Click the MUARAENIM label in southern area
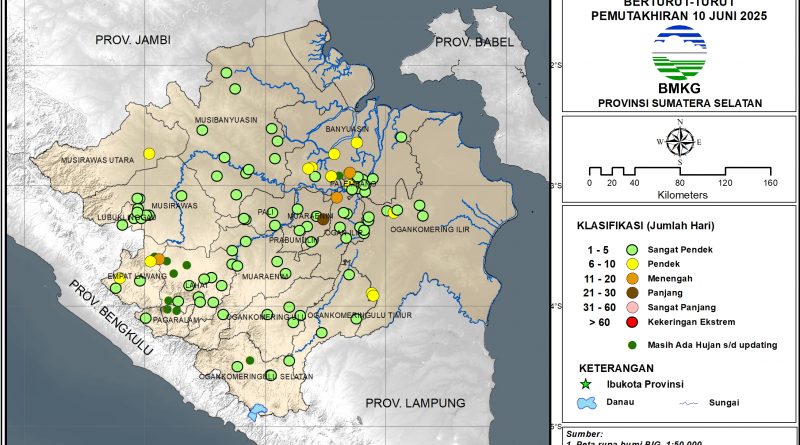 click(x=266, y=277)
